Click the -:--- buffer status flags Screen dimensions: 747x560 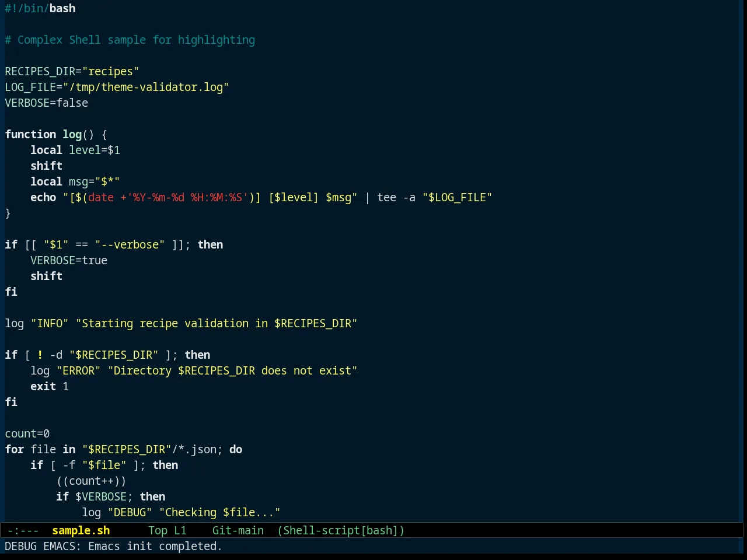(x=23, y=530)
